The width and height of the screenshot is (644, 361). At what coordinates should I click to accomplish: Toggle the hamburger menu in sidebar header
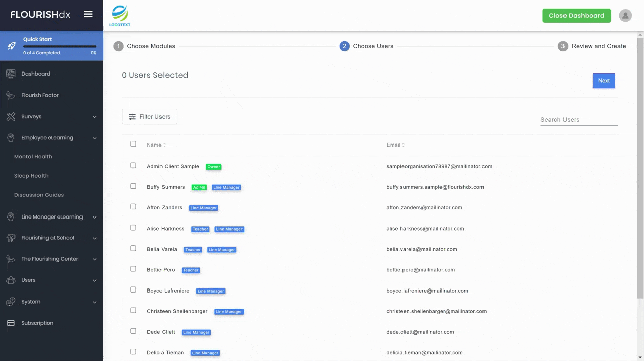pyautogui.click(x=88, y=14)
